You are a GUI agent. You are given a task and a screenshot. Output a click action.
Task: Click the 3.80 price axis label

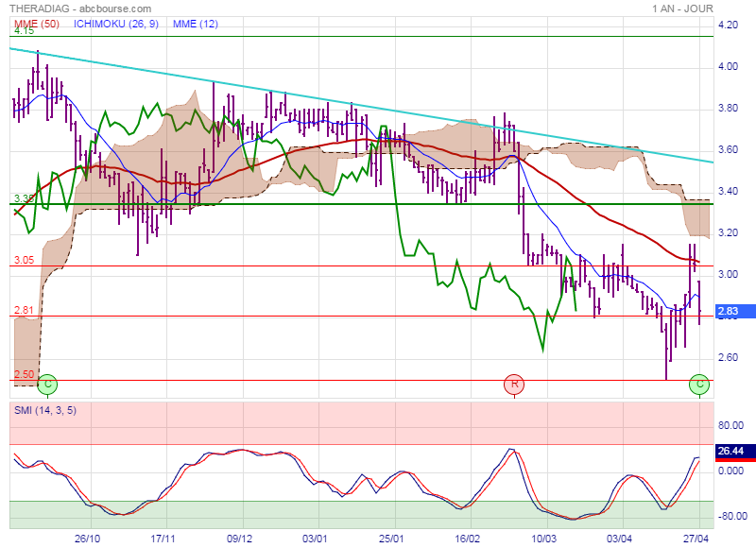[728, 108]
